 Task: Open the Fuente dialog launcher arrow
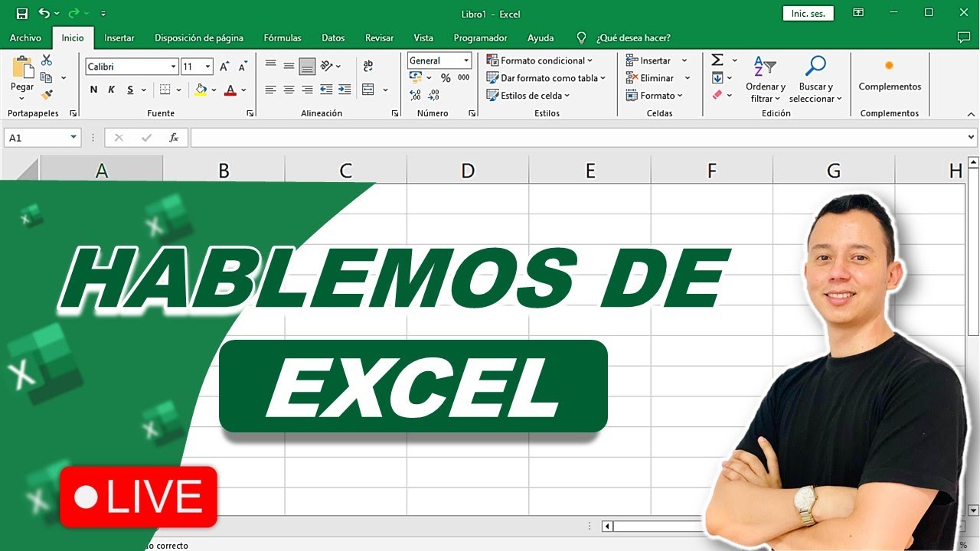coord(250,113)
